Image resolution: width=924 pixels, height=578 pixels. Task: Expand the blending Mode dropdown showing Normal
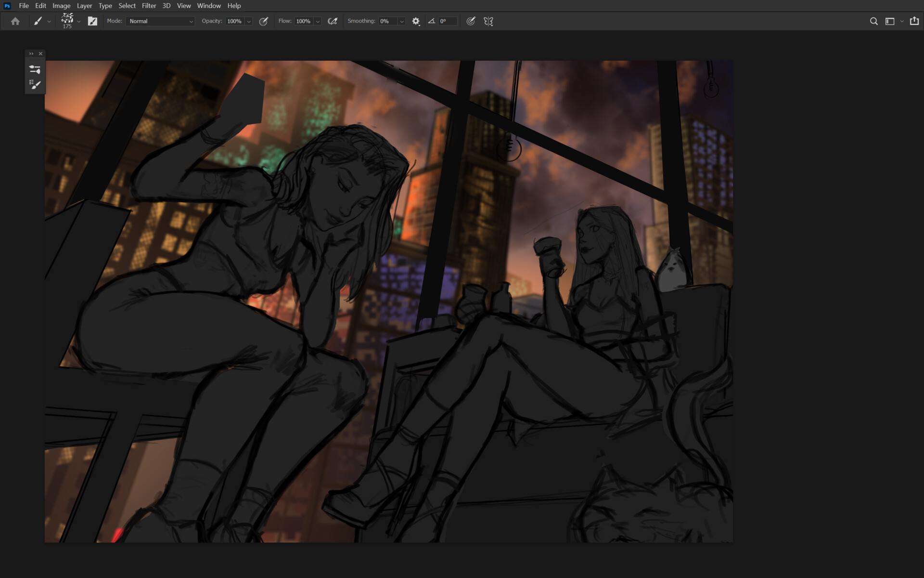160,21
